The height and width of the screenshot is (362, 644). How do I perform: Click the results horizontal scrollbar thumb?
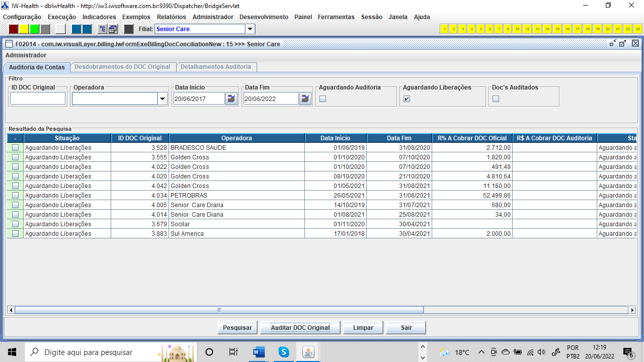pyautogui.click(x=219, y=310)
